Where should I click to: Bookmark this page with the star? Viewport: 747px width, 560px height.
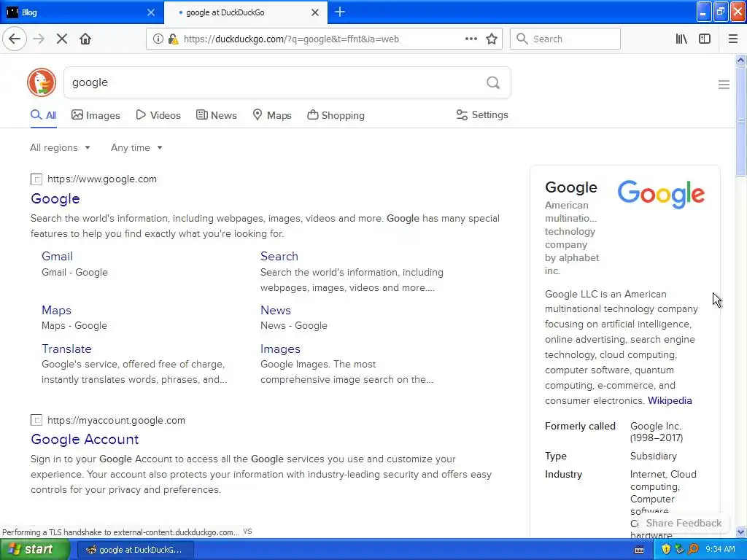point(492,39)
